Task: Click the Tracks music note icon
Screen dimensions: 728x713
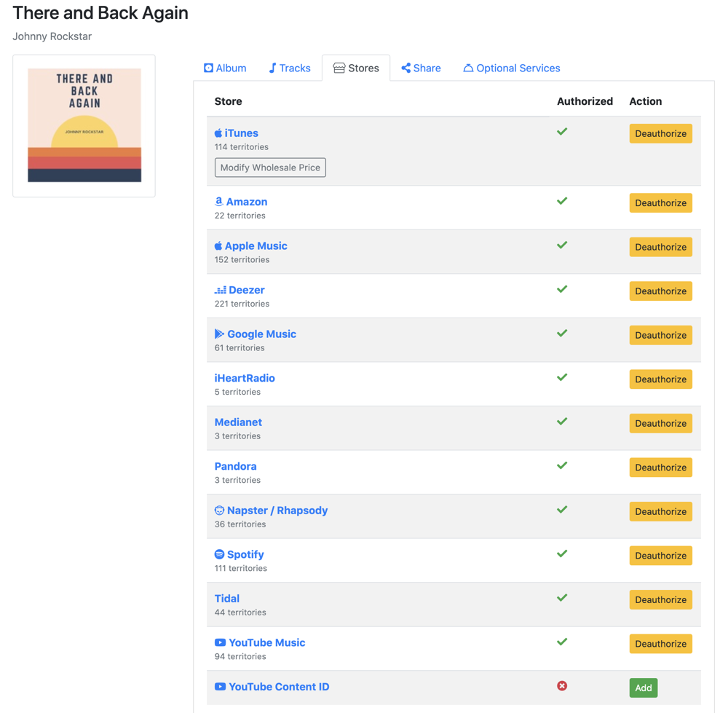Action: pos(272,68)
